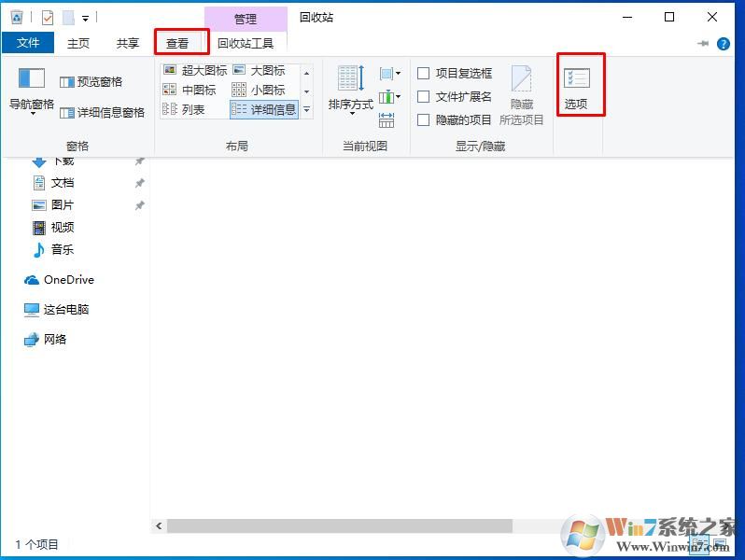
Task: Open Customize Quick Access Toolbar dropdown
Action: pyautogui.click(x=86, y=19)
